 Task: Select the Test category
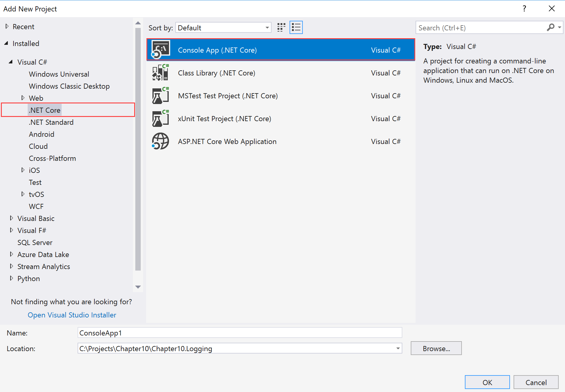(35, 182)
